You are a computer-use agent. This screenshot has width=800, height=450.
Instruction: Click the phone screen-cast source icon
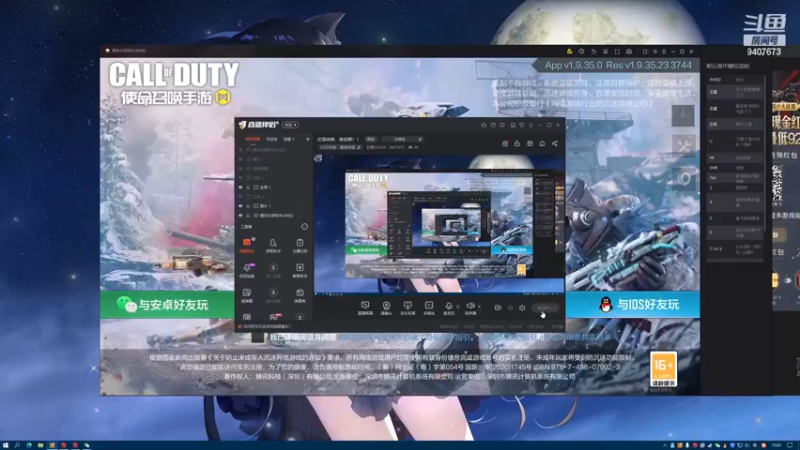pos(407,308)
